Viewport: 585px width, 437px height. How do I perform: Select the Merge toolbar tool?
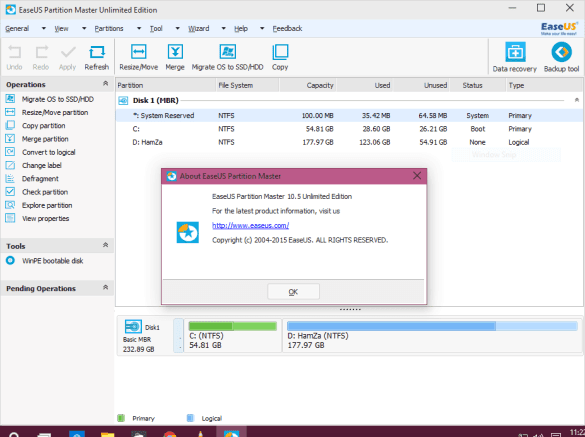[175, 57]
